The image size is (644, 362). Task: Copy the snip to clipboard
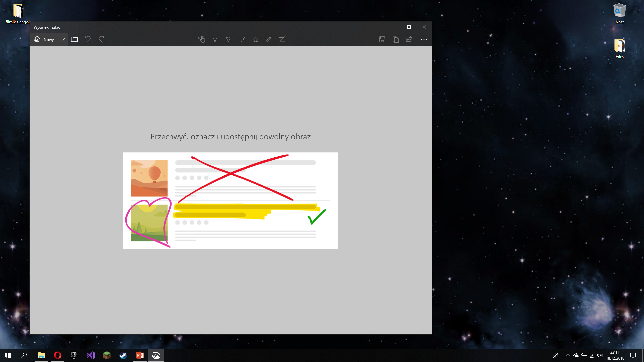[395, 39]
